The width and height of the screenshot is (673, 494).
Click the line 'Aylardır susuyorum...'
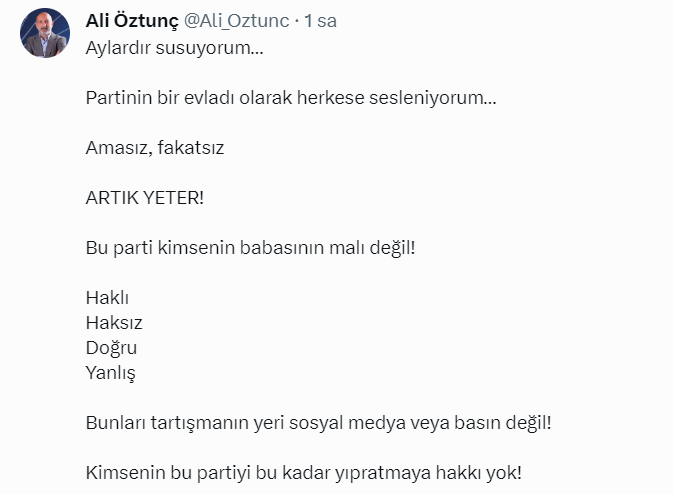pos(174,48)
